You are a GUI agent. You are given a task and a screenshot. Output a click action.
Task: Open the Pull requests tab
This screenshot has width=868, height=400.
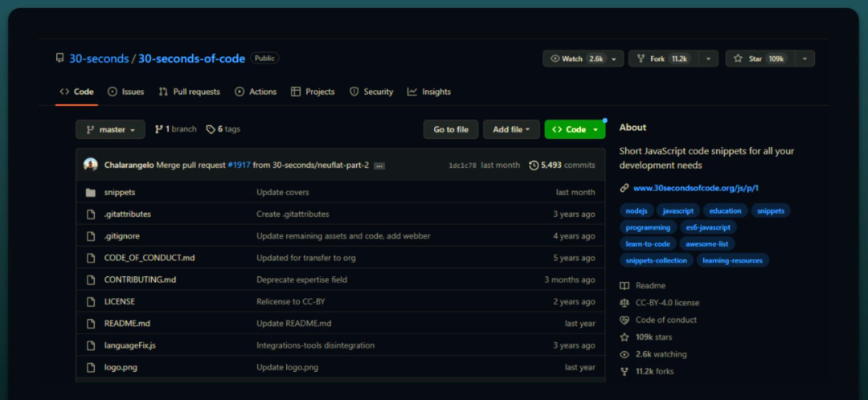[190, 92]
